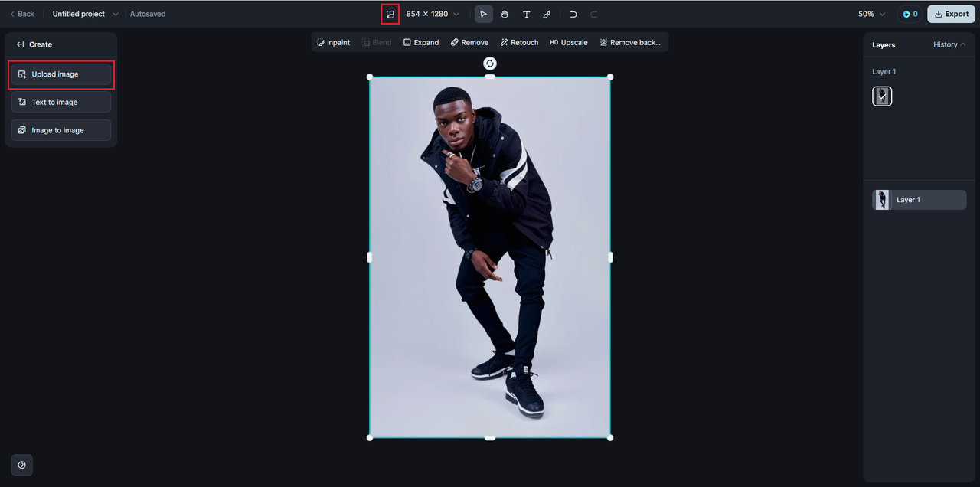This screenshot has height=487, width=980.
Task: Click the rotate handle above the image
Action: click(x=490, y=64)
